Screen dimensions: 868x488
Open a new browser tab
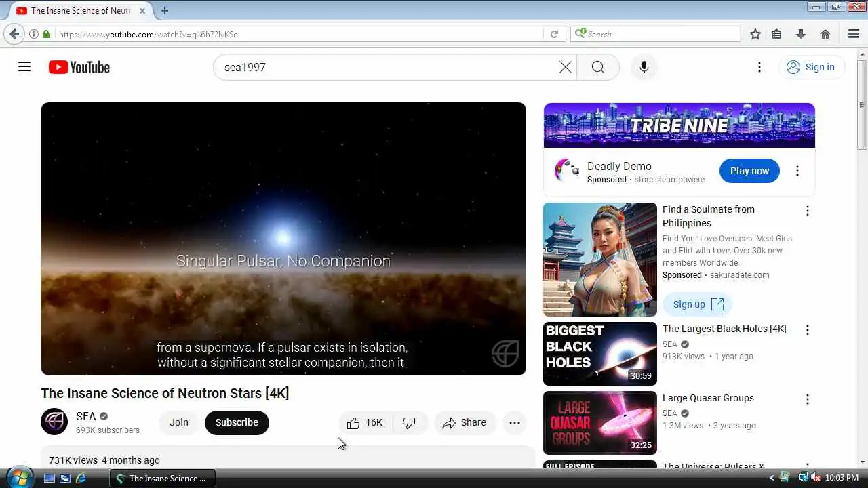165,10
